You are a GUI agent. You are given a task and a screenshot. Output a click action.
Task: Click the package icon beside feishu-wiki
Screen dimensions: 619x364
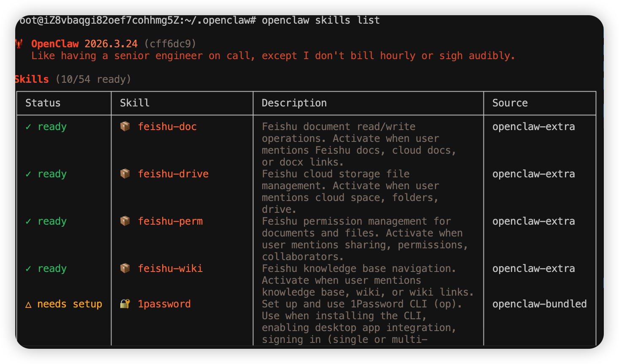point(125,268)
